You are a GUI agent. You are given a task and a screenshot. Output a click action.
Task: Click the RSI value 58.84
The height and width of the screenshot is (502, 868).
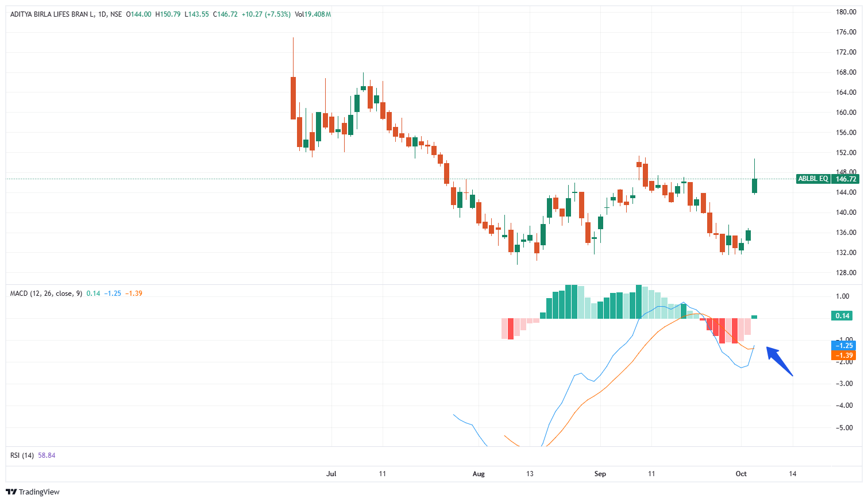[x=47, y=455]
